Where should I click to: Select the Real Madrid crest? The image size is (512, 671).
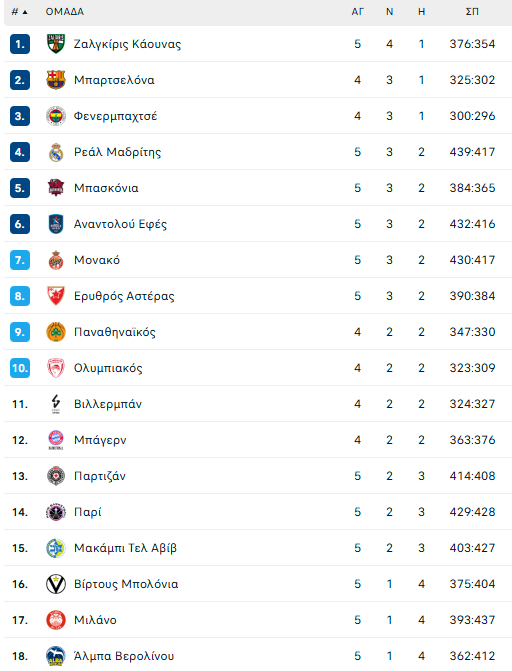coord(56,152)
